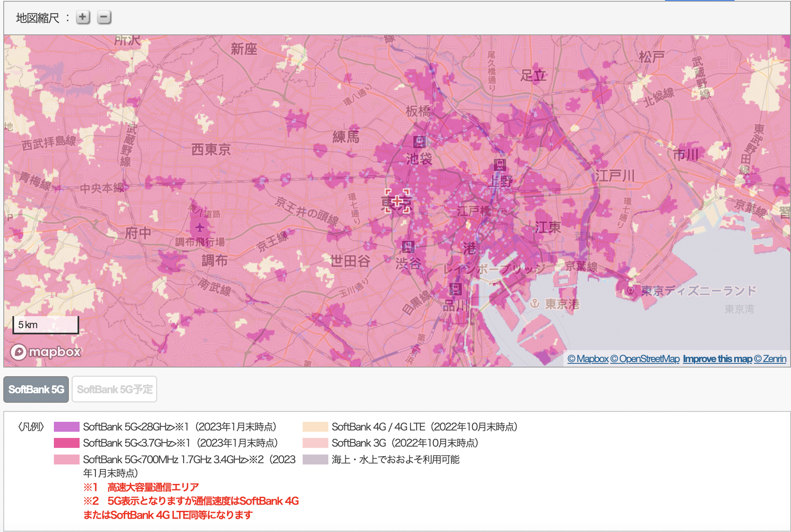Click the Tokyo Disneyland marker icon

coord(630,290)
